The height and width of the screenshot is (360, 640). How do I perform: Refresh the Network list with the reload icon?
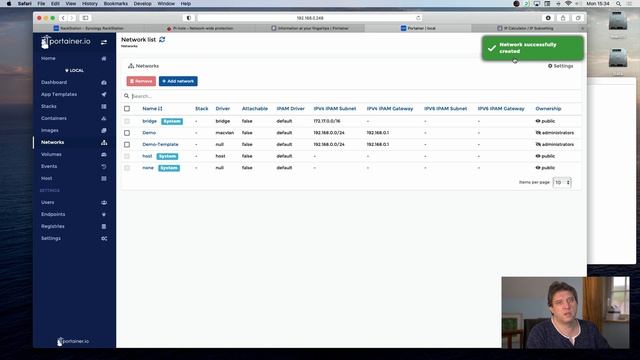(162, 40)
